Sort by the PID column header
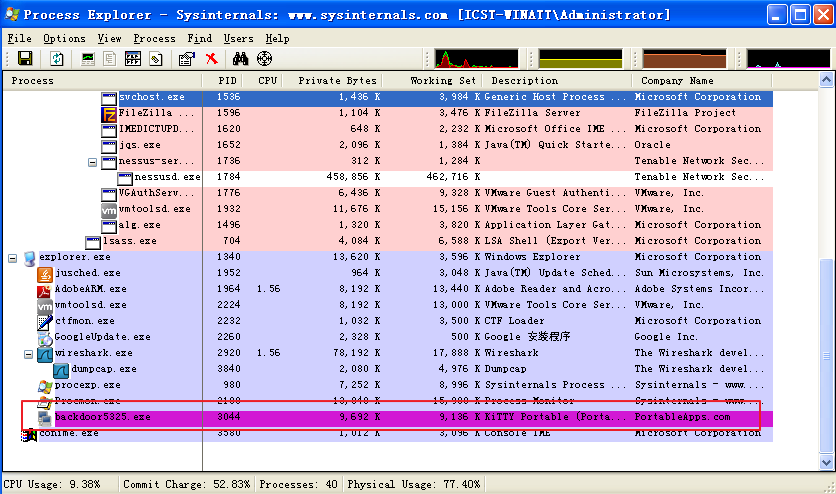Screen dimensions: 836x494 tap(222, 80)
